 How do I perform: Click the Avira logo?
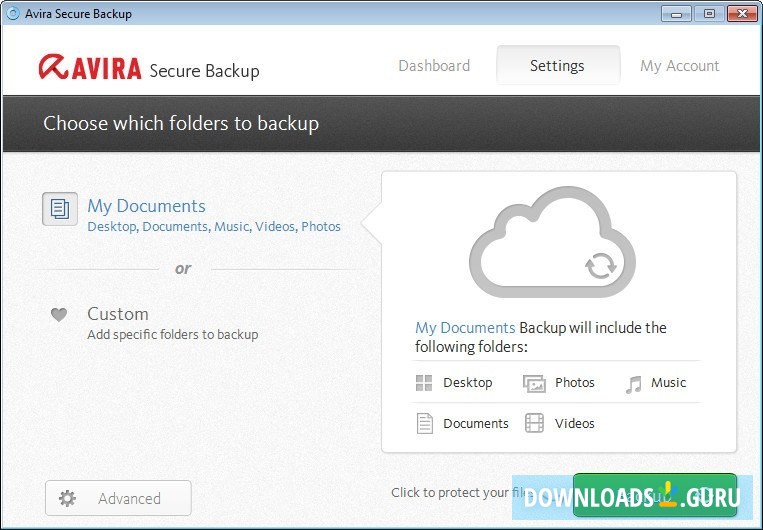90,68
